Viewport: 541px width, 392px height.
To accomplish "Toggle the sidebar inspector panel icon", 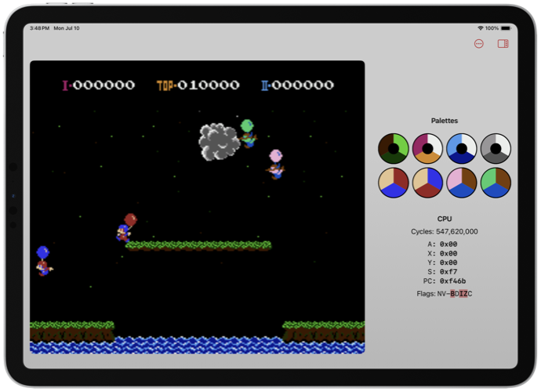I will [x=503, y=44].
